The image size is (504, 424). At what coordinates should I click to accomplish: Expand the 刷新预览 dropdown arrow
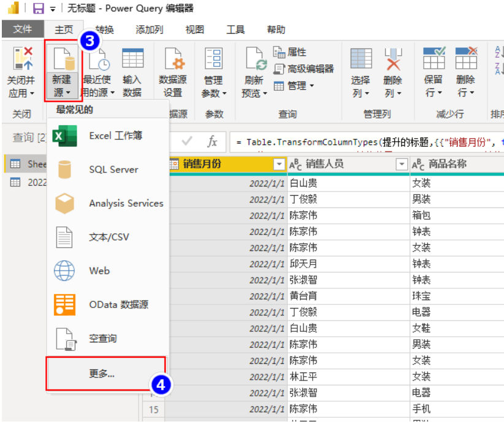[265, 94]
